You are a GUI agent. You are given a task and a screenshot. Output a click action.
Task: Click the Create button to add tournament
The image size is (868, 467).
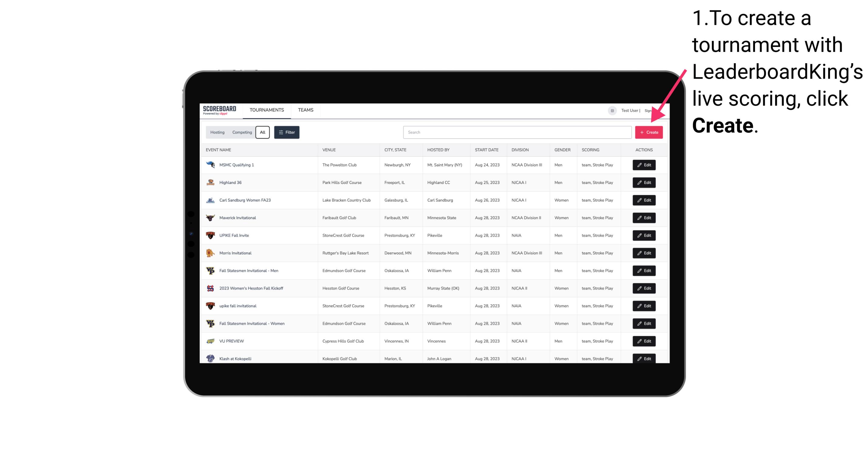(x=649, y=132)
